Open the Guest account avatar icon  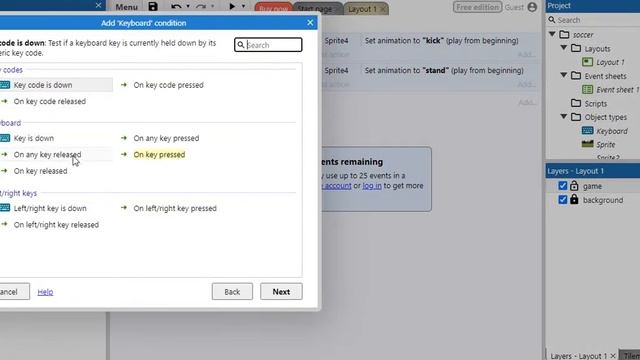pos(532,7)
